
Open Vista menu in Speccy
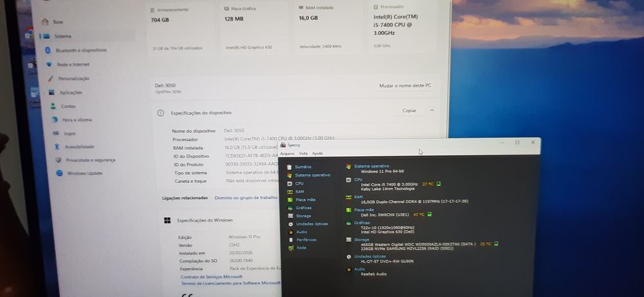[303, 153]
